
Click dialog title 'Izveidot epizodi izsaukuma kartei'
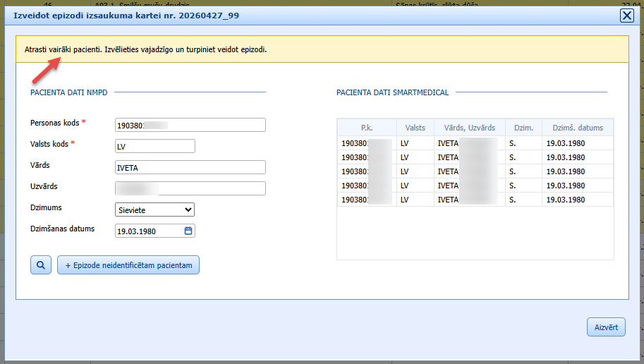click(x=126, y=16)
